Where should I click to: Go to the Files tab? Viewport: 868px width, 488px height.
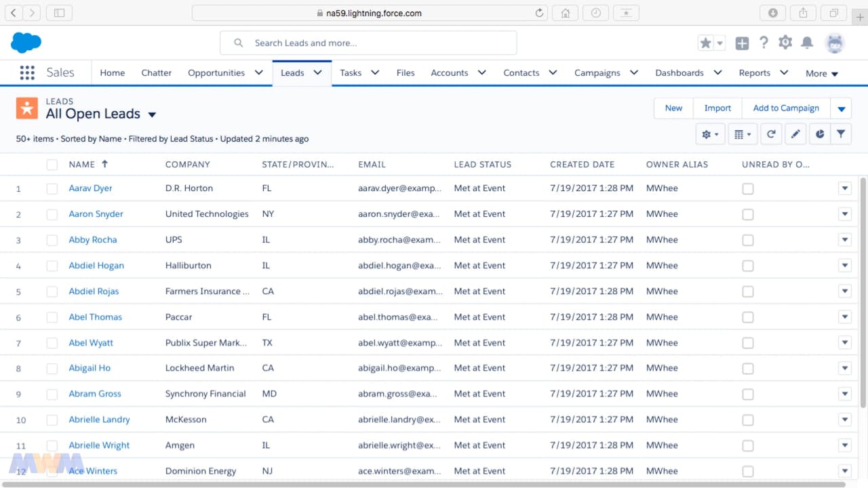click(406, 73)
